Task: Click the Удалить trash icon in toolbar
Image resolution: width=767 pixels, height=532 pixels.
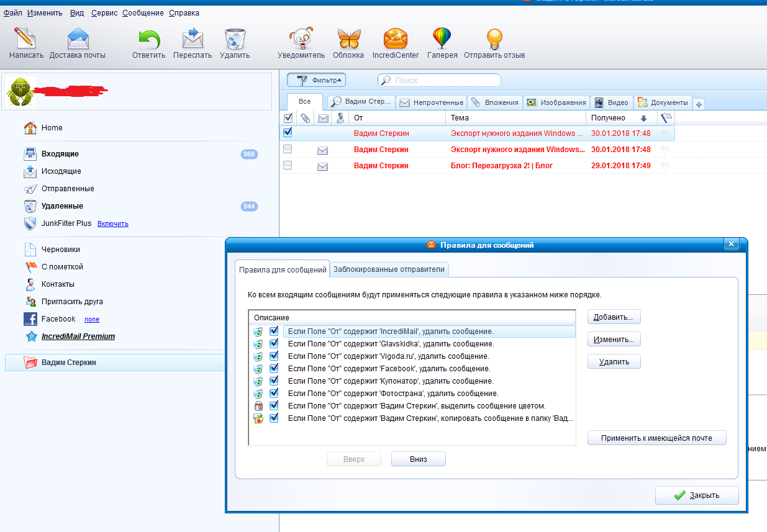Action: point(235,38)
